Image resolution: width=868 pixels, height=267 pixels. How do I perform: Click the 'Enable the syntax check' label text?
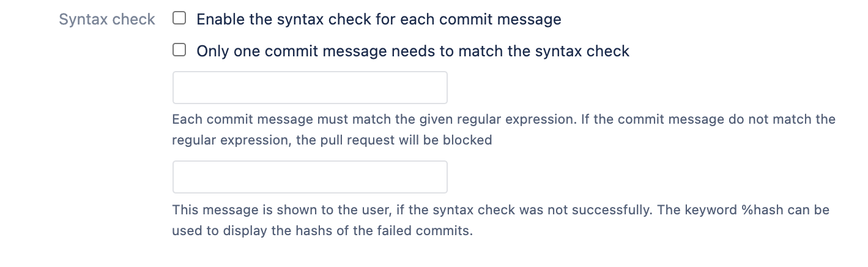tap(378, 19)
